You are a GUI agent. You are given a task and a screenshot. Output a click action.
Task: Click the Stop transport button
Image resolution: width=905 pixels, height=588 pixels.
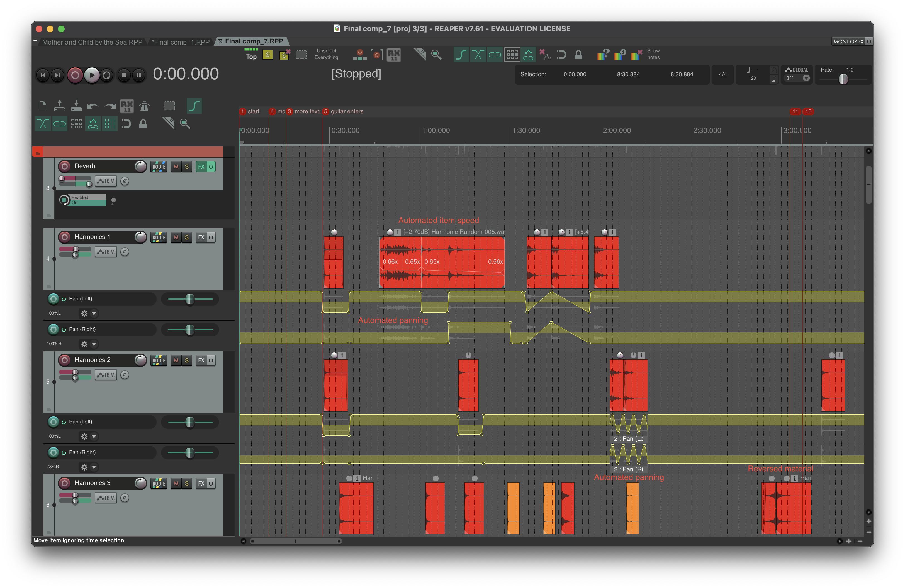124,75
